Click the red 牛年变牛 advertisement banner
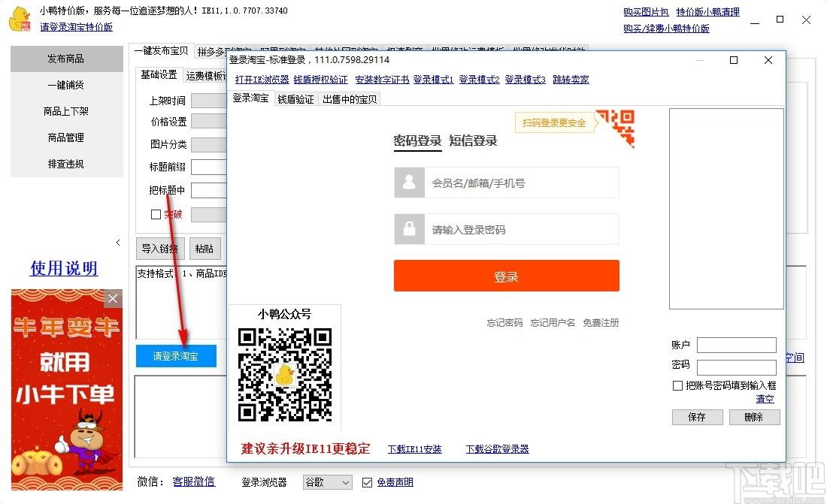The height and width of the screenshot is (504, 827). [67, 390]
